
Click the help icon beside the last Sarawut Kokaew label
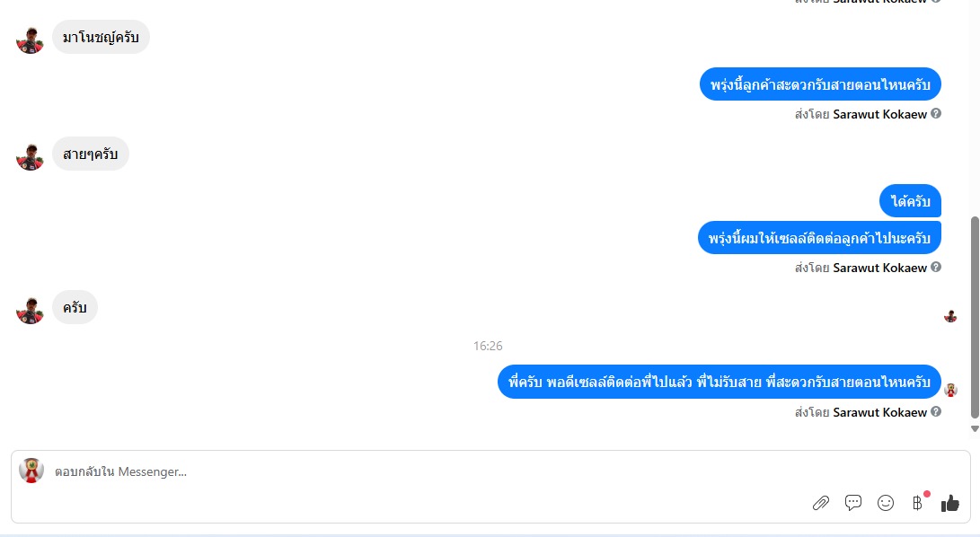point(936,411)
